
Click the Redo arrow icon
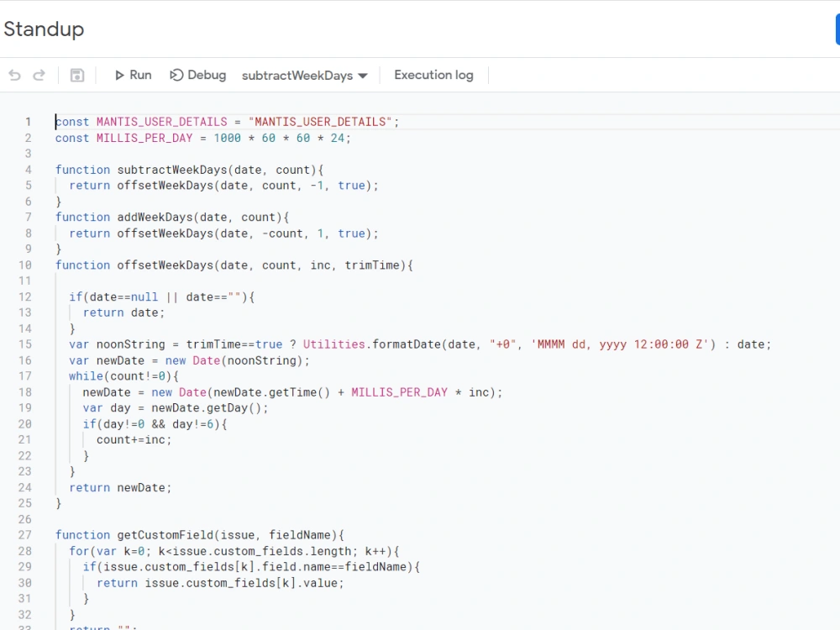(x=39, y=76)
